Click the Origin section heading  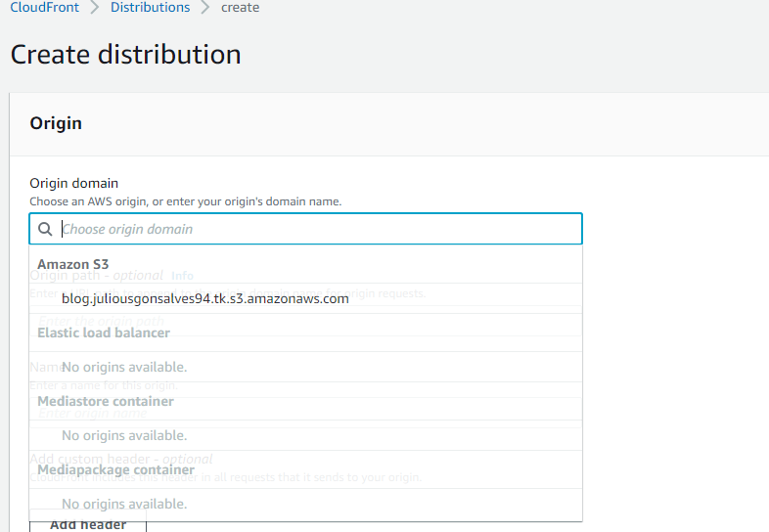click(x=56, y=123)
